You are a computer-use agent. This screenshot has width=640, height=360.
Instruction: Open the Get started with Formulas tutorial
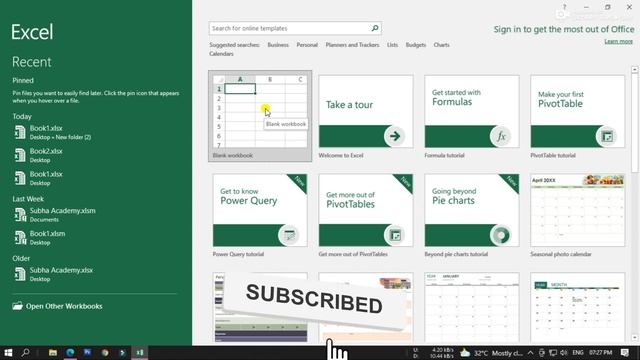(x=472, y=111)
